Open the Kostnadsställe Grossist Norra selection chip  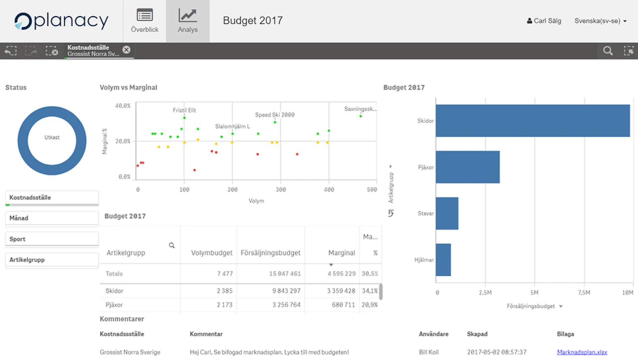tap(94, 51)
